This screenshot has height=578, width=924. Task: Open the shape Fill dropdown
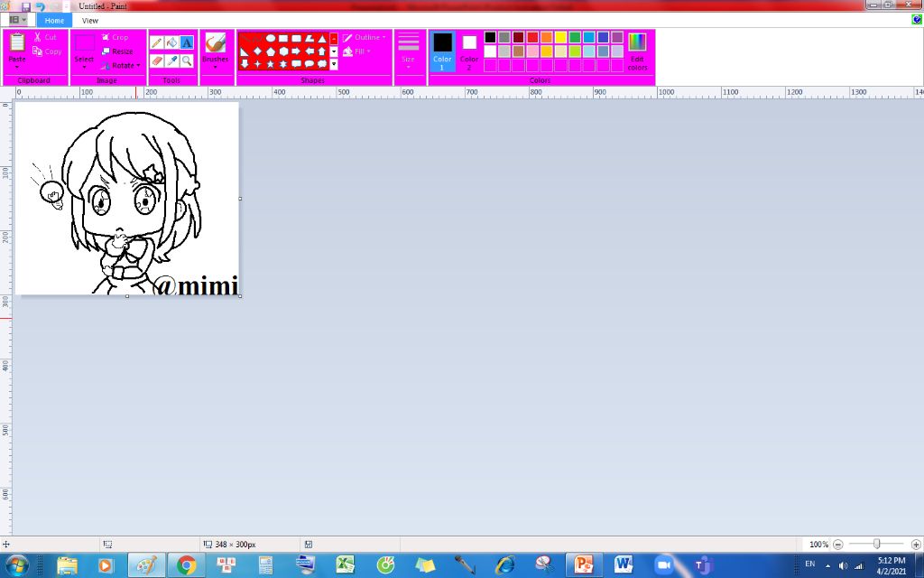coord(357,51)
